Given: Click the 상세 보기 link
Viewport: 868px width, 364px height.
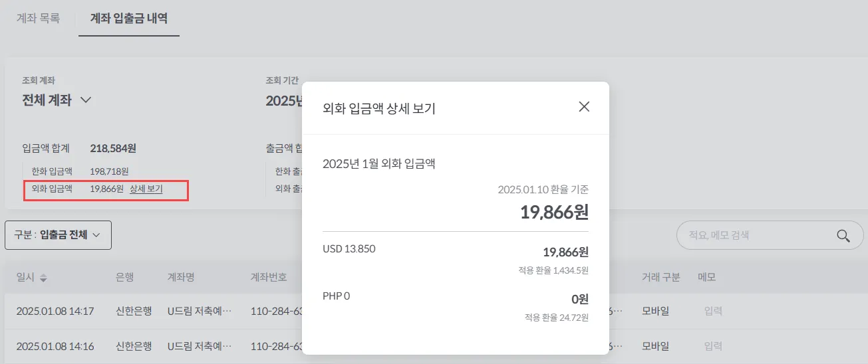Looking at the screenshot, I should (146, 189).
